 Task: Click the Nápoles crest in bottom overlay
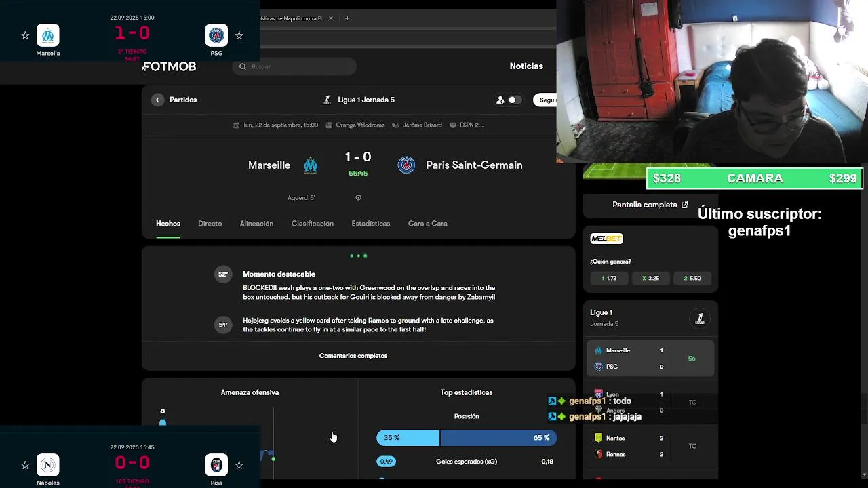click(x=48, y=465)
